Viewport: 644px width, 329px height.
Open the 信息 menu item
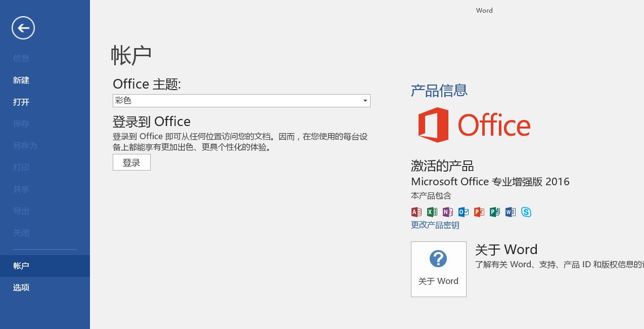pyautogui.click(x=21, y=58)
